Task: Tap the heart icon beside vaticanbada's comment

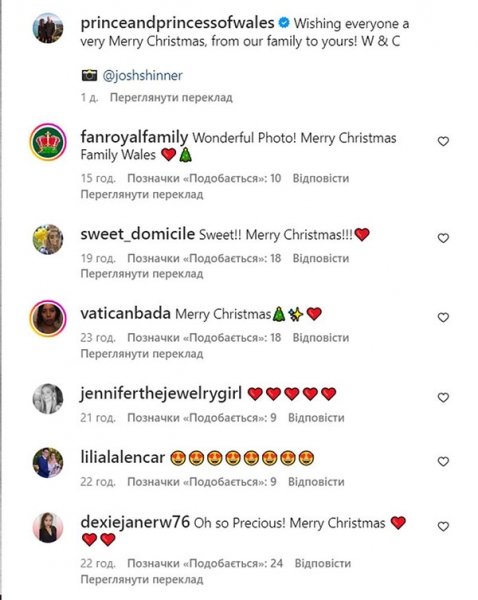Action: click(x=443, y=318)
